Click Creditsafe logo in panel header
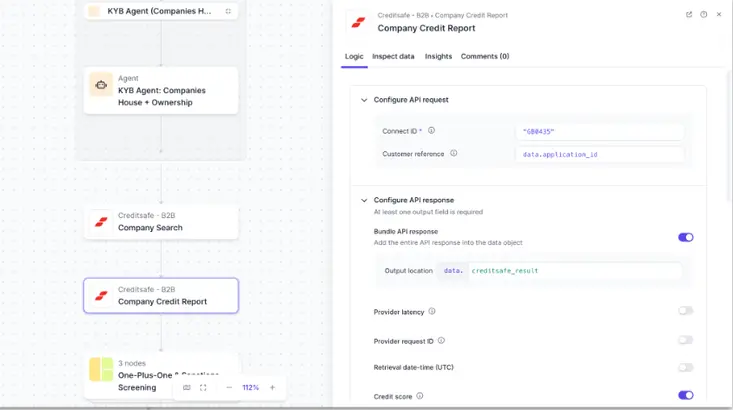733x410 pixels. click(359, 22)
